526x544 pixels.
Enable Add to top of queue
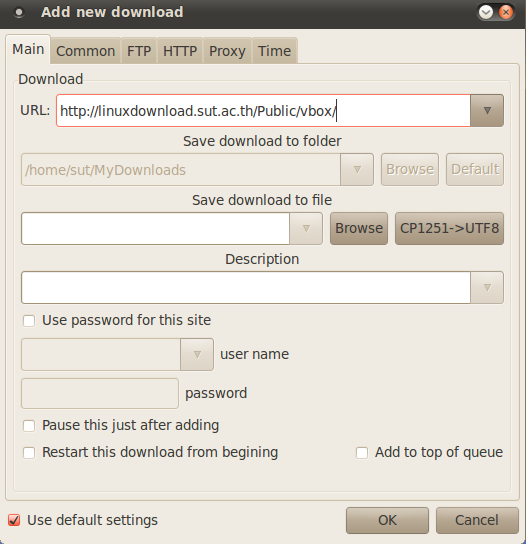click(362, 453)
